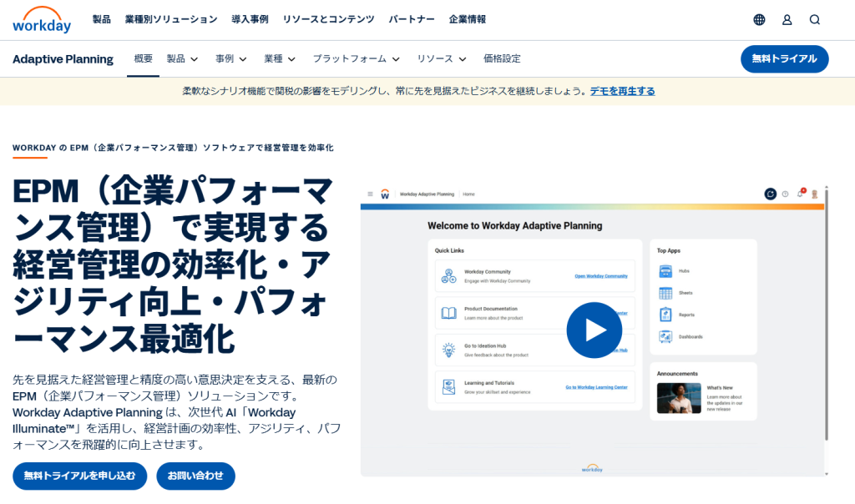The width and height of the screenshot is (855, 504).
Task: Expand the プラットフォーム dropdown menu
Action: coord(356,59)
